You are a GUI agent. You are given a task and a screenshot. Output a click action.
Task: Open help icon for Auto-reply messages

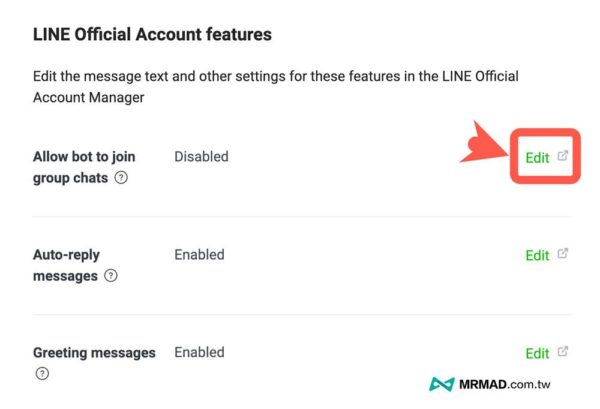tap(110, 276)
